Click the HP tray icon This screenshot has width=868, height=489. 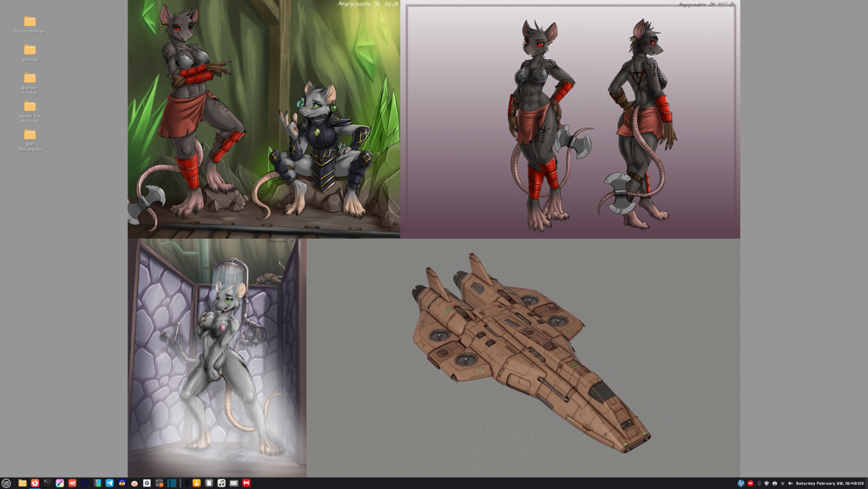tap(741, 484)
